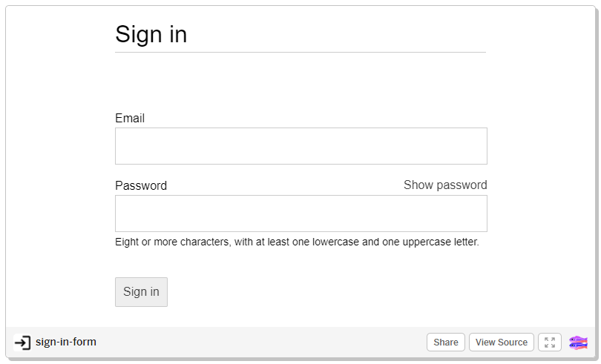Screen dimensions: 601x364
Task: Click the Email field label
Action: 130,118
